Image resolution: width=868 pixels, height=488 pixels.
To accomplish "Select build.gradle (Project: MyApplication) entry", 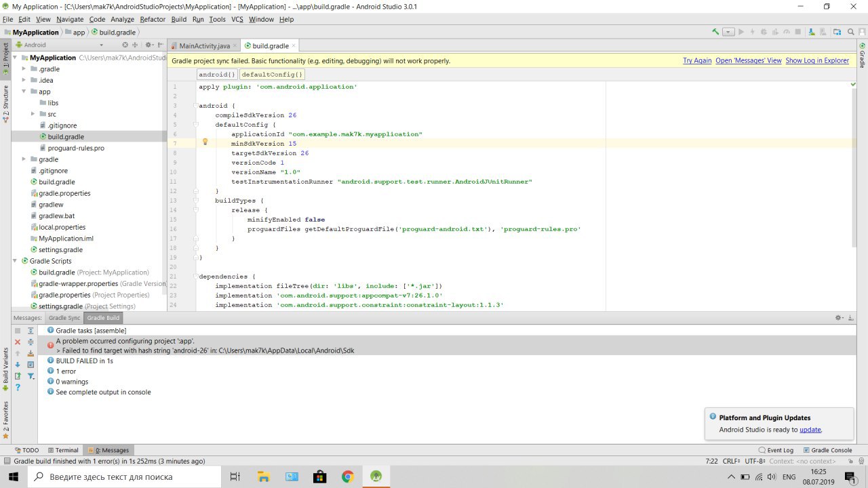I will tap(90, 272).
